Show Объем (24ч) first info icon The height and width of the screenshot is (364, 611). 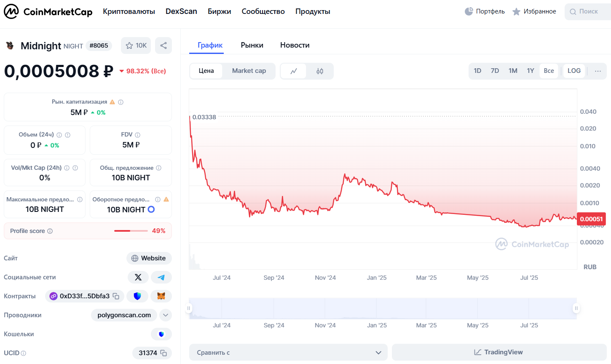(x=59, y=135)
